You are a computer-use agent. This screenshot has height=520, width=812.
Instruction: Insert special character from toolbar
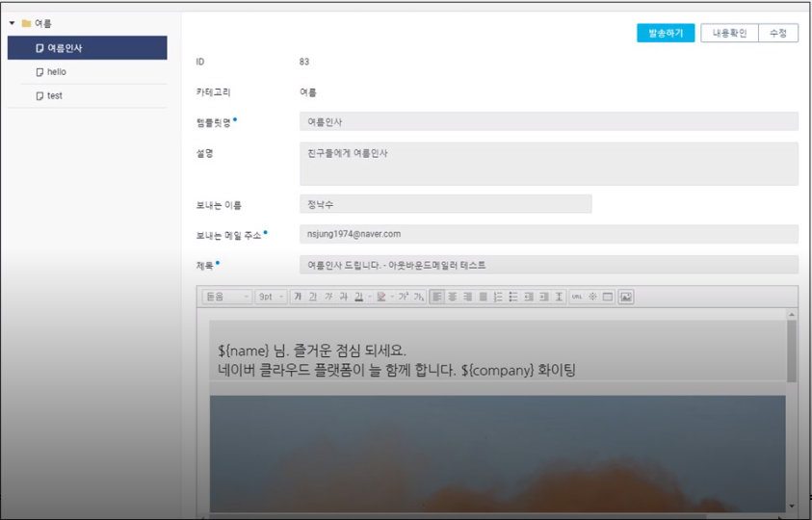tap(592, 297)
